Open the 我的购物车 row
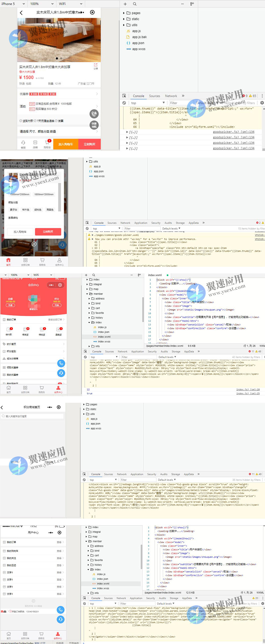The image size is (265, 644). 34,551
